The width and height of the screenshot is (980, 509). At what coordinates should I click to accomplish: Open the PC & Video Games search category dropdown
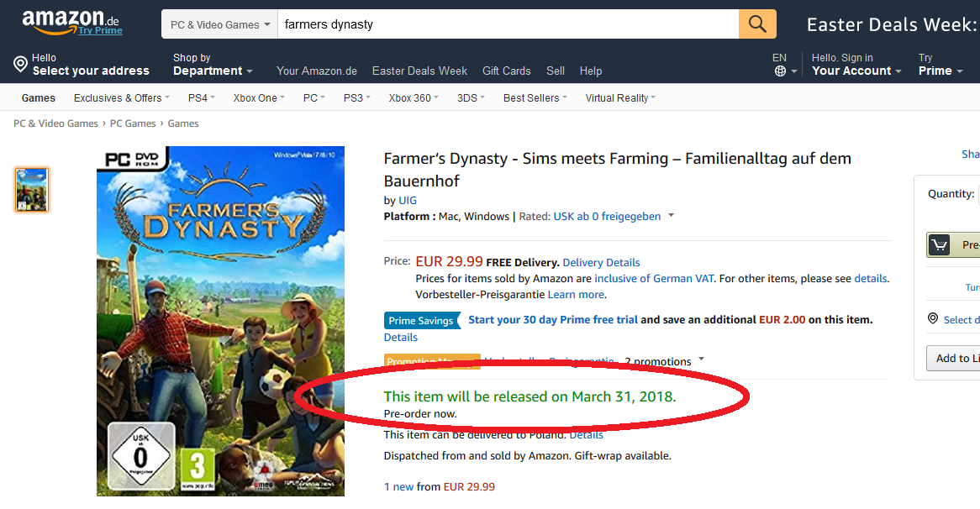[x=219, y=24]
